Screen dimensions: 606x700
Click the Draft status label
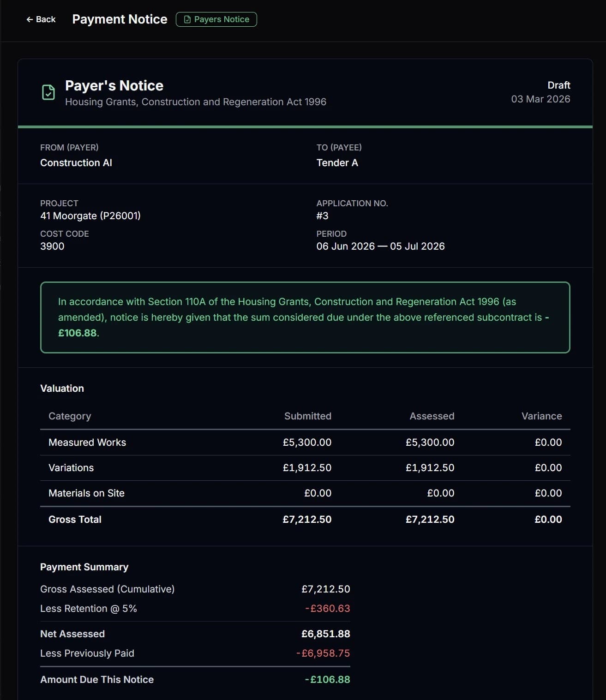click(558, 85)
